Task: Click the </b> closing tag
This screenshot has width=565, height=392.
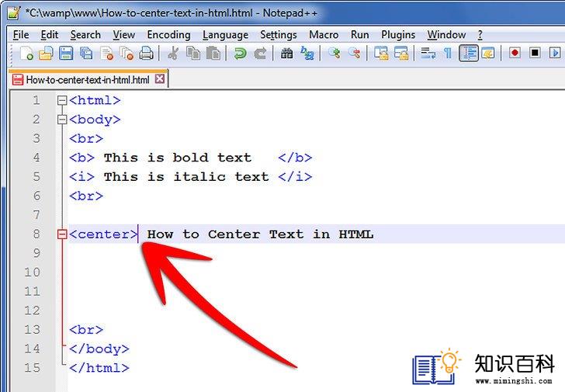Action: pos(295,158)
